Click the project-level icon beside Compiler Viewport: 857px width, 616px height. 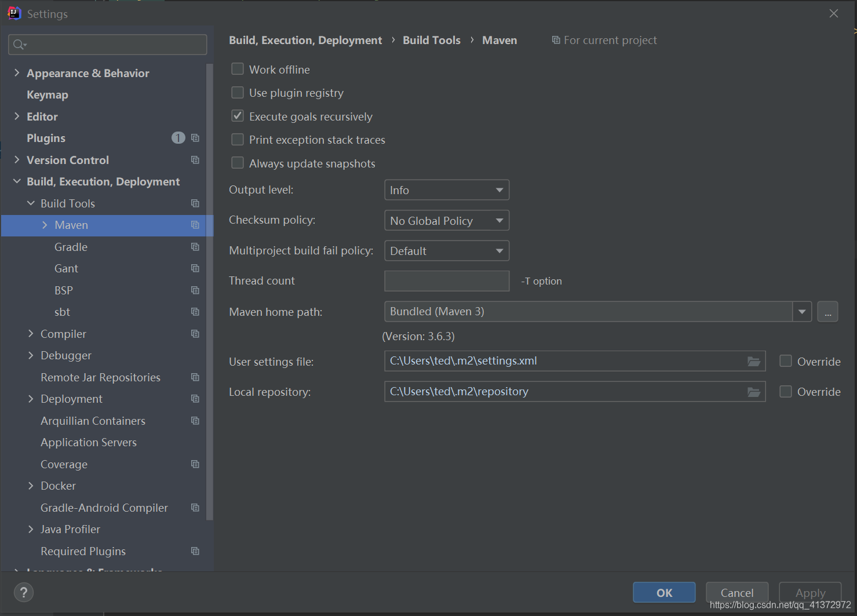point(195,334)
